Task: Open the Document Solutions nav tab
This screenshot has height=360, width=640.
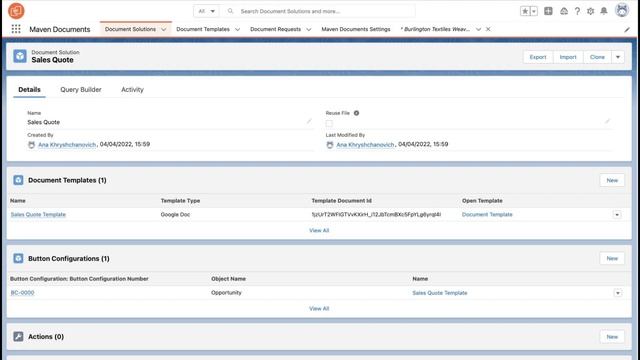Action: click(130, 29)
